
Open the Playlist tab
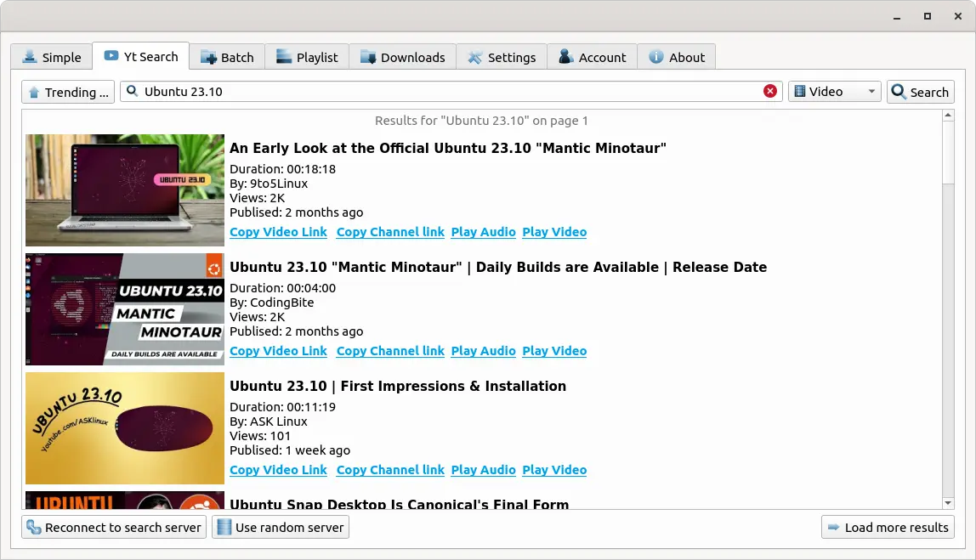coord(307,57)
